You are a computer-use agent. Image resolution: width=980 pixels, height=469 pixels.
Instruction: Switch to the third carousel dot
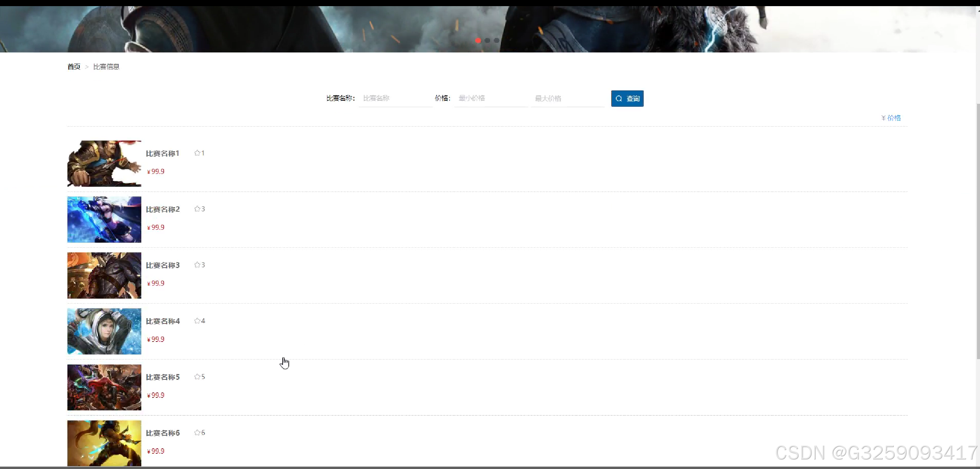tap(496, 40)
